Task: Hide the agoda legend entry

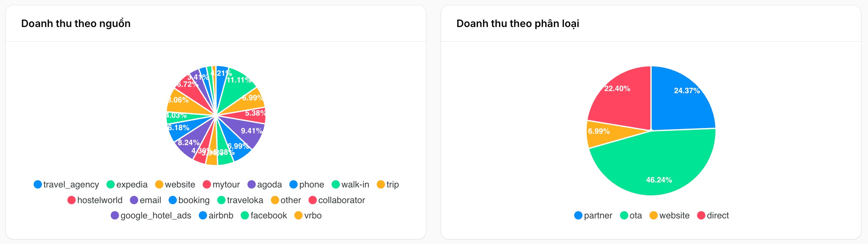Action: (265, 185)
